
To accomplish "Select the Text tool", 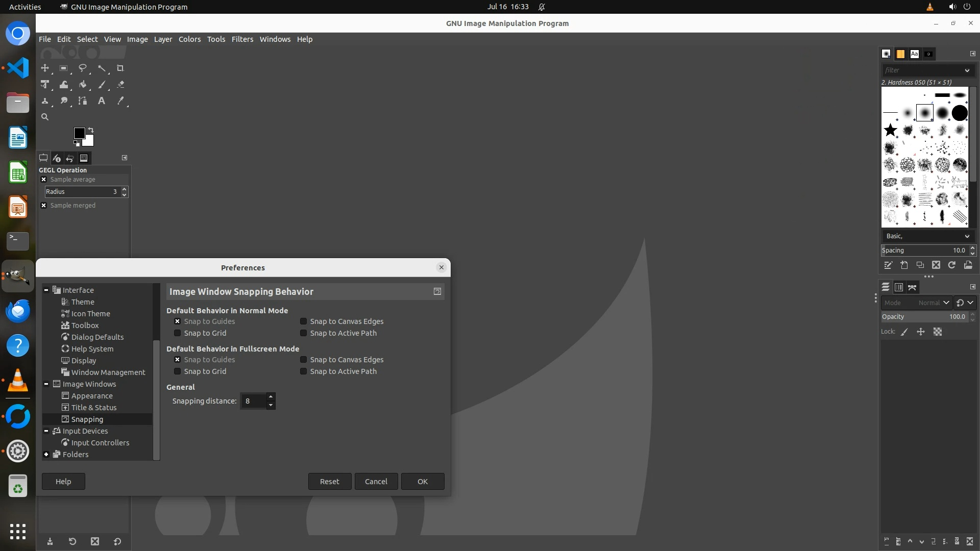I will (x=102, y=101).
